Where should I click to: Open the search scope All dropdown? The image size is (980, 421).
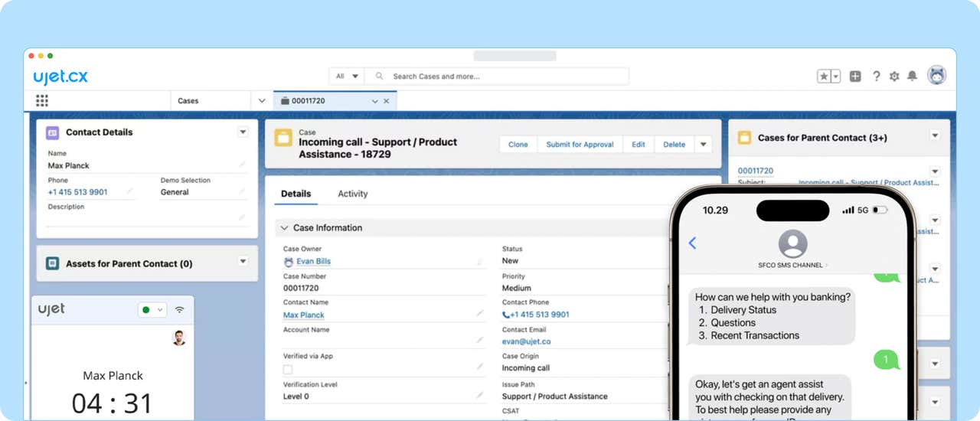pos(347,77)
